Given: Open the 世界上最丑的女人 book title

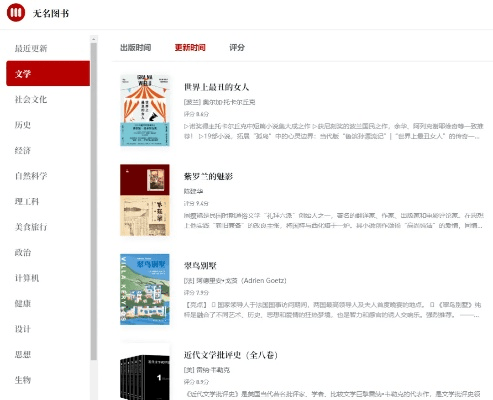Looking at the screenshot, I should coord(216,87).
